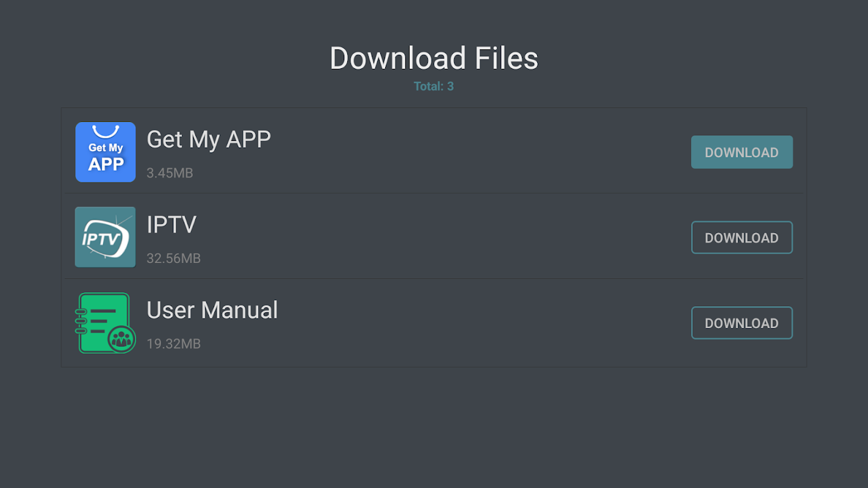Download the User Manual file

click(742, 323)
